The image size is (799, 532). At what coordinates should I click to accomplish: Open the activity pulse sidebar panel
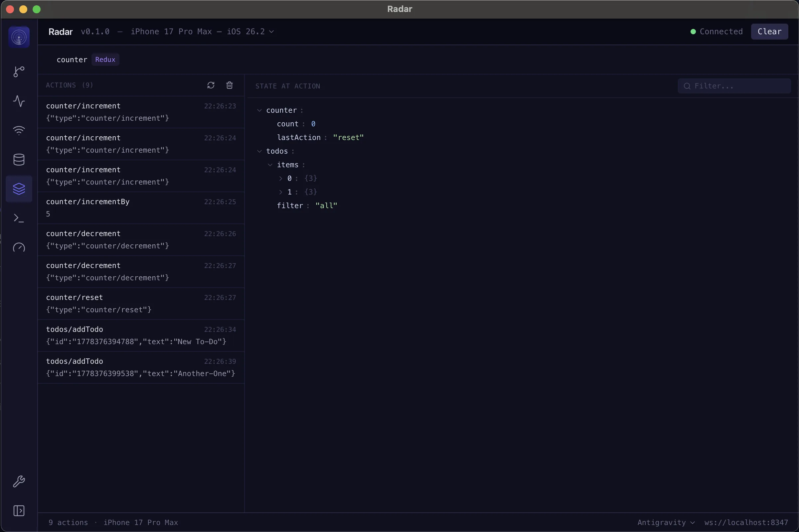pyautogui.click(x=19, y=101)
